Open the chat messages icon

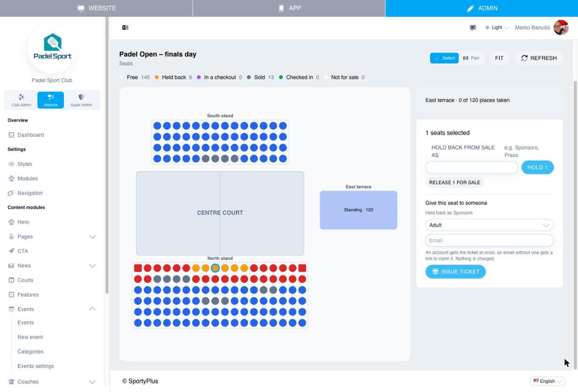coord(473,28)
